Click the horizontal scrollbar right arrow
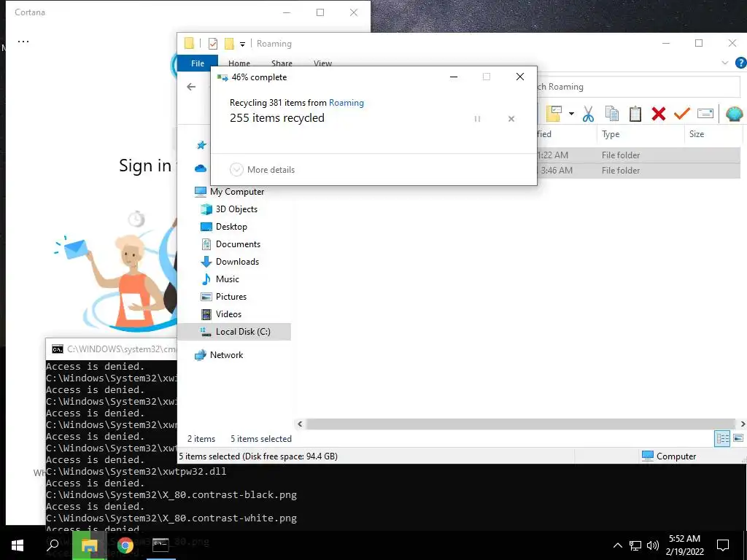Viewport: 747px width, 560px height. tap(742, 424)
